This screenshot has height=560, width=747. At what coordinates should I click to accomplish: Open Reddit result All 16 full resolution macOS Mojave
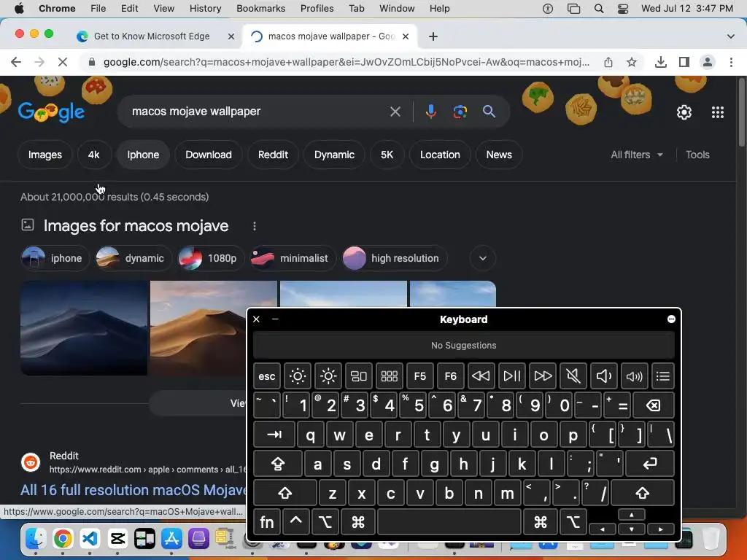tap(134, 490)
